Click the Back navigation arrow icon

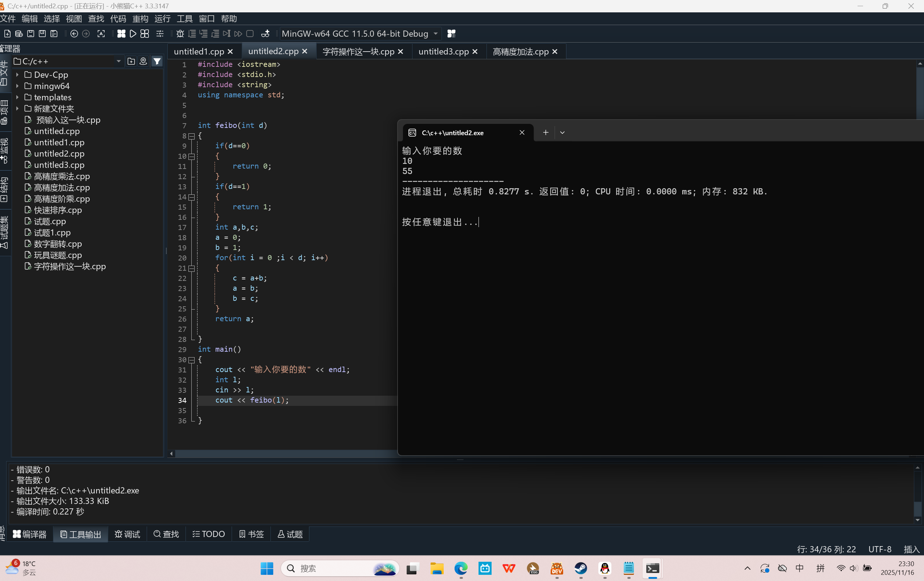coord(74,34)
